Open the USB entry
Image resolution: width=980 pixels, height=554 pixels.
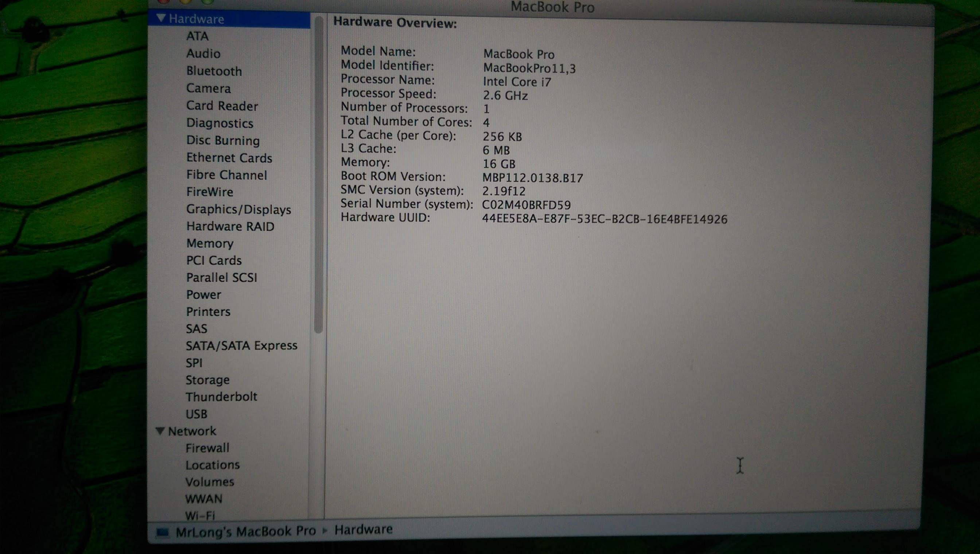tap(197, 414)
